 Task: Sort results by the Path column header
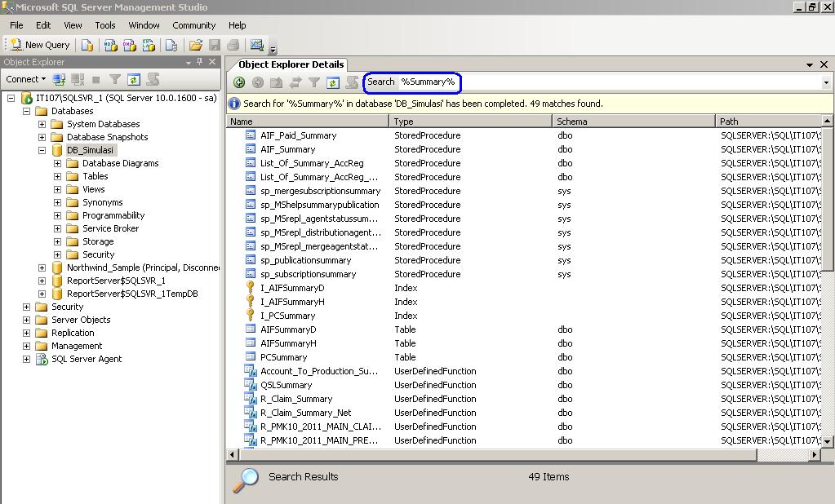pyautogui.click(x=768, y=122)
